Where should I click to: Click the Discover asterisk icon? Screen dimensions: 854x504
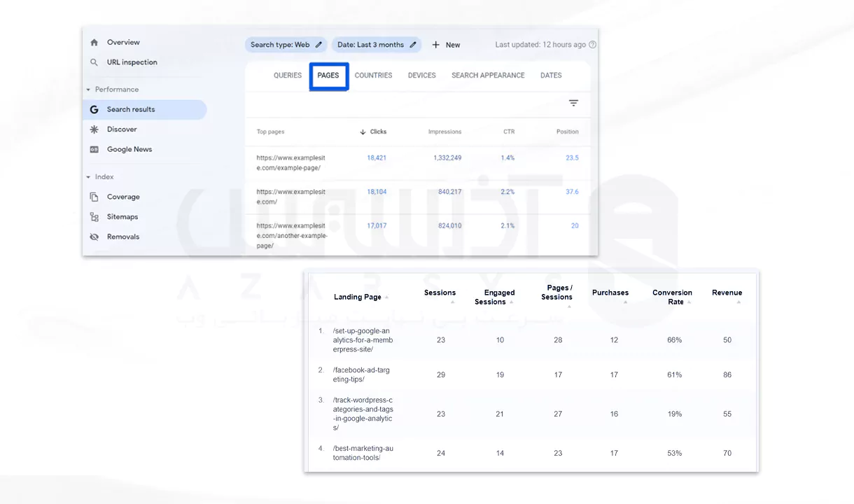[94, 129]
